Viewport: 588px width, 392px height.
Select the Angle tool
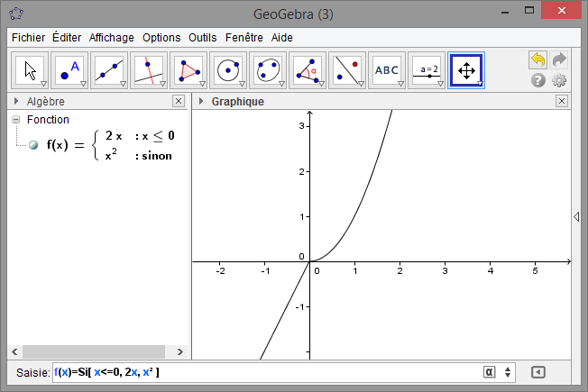tap(308, 69)
